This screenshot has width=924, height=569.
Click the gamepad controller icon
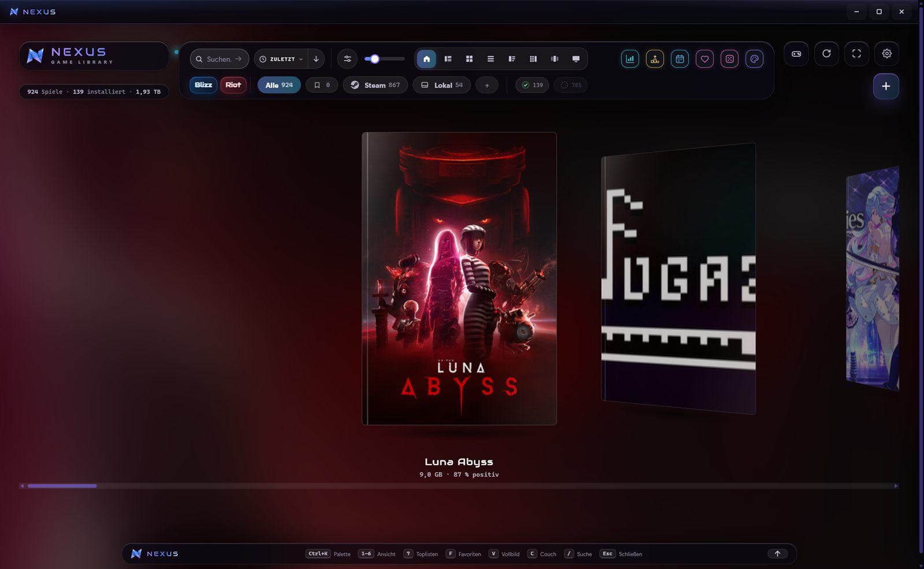point(796,54)
